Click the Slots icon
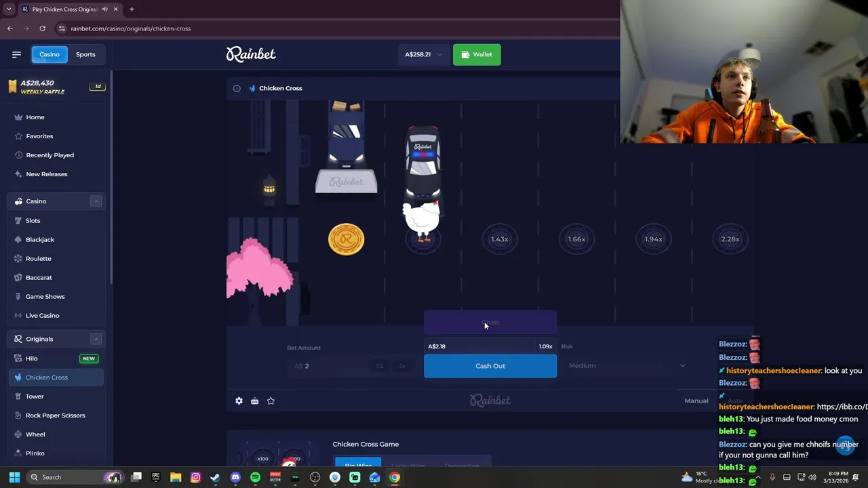 coord(18,220)
